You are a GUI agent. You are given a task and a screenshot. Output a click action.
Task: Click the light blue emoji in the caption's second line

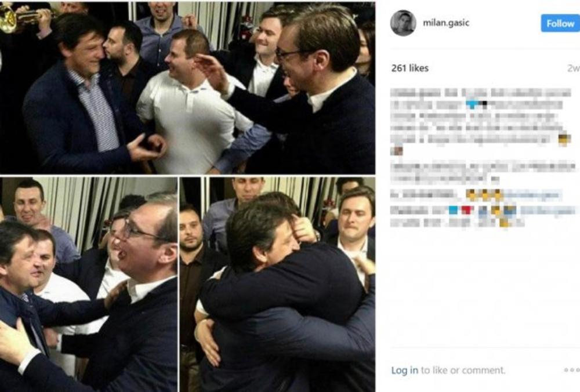[472, 104]
